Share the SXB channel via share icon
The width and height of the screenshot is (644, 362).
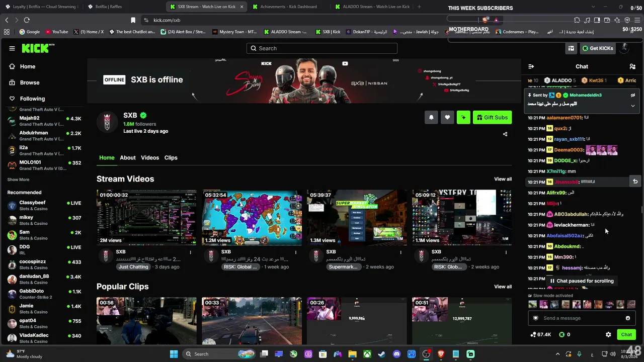coord(505,134)
